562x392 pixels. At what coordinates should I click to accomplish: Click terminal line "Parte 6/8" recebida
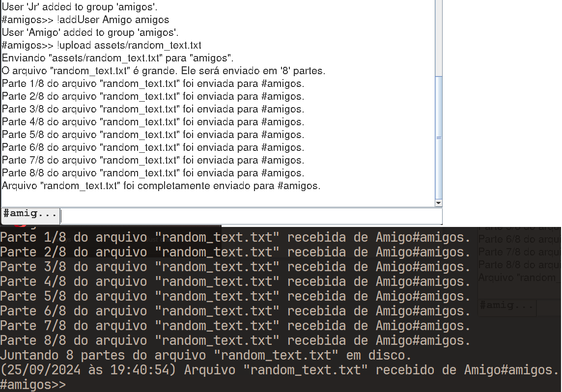235,311
